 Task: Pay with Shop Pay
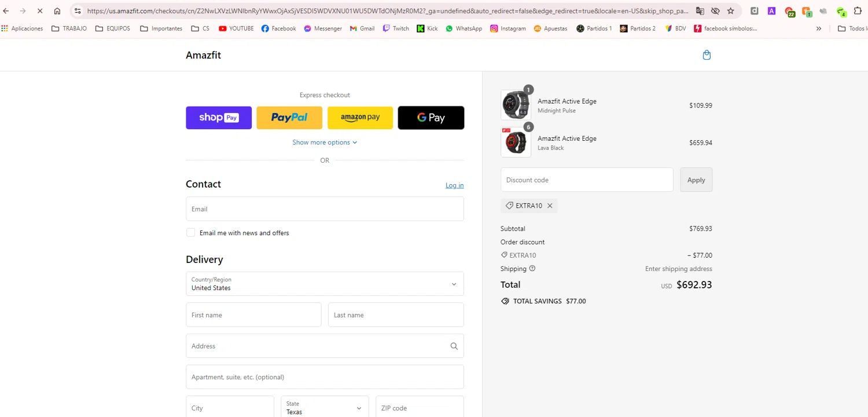[219, 118]
